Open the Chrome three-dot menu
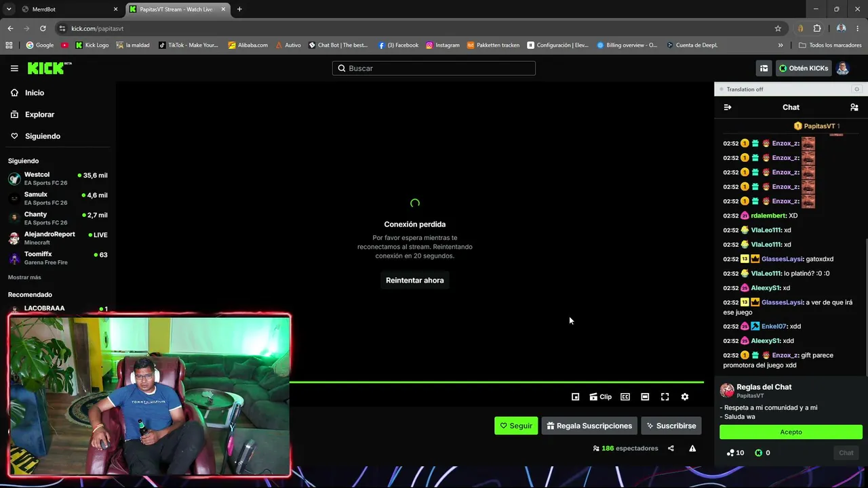Image resolution: width=868 pixels, height=488 pixels. pyautogui.click(x=858, y=28)
